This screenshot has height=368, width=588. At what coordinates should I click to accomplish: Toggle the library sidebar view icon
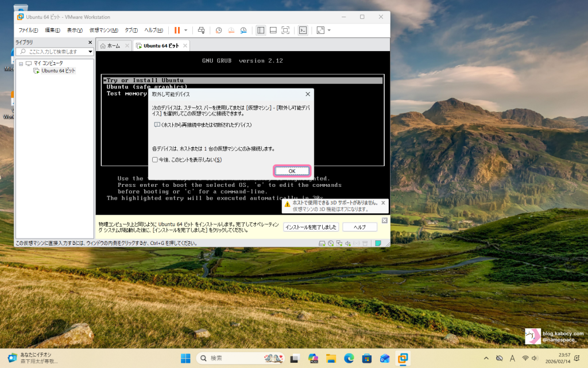261,30
